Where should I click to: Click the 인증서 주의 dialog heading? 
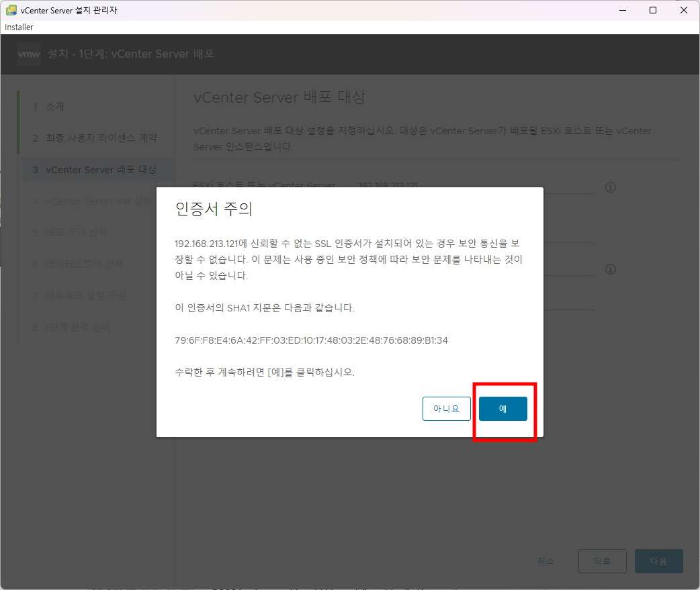(214, 209)
